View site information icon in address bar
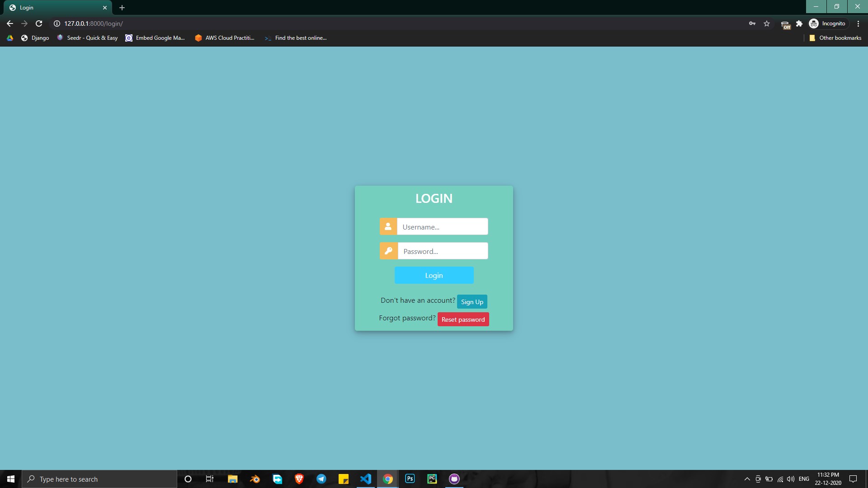This screenshot has width=868, height=488. [x=57, y=23]
